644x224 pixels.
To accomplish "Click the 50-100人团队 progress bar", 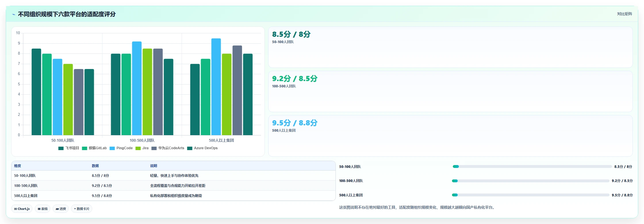I will tap(532, 166).
